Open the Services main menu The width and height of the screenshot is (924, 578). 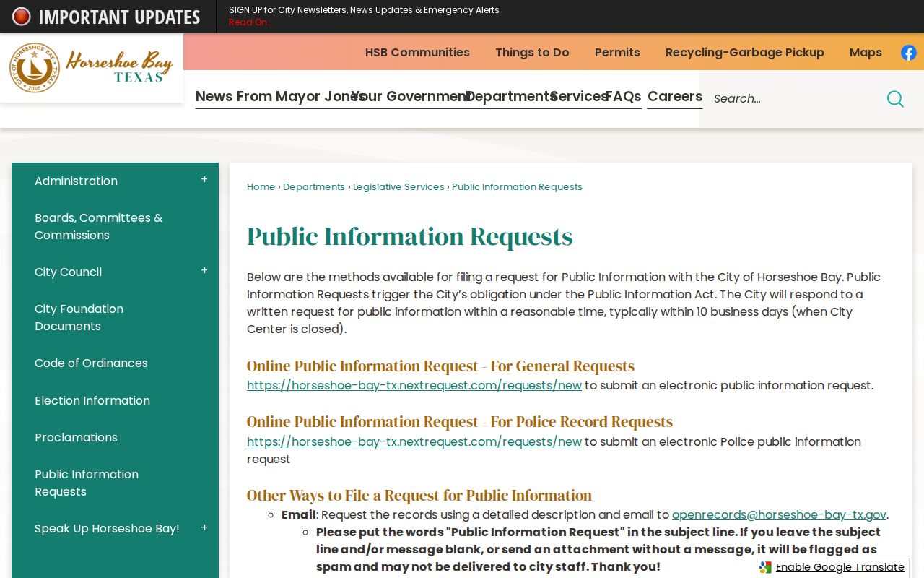click(x=579, y=97)
